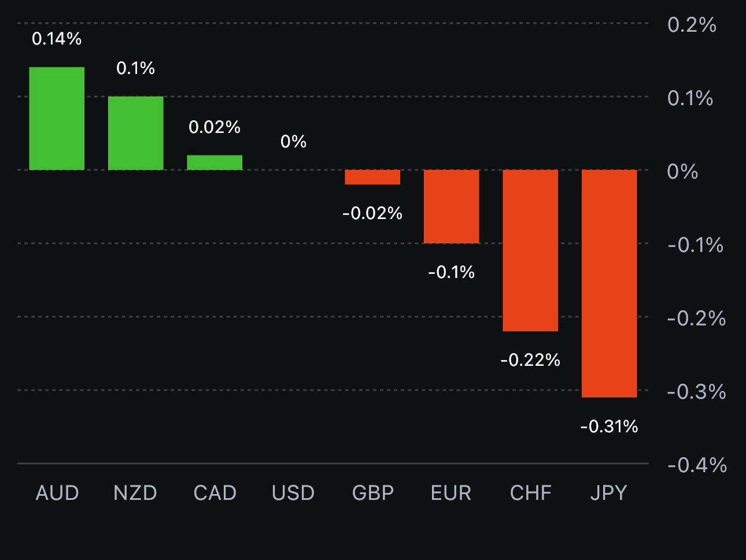This screenshot has height=560, width=746.
Task: Click the 0.14% value label
Action: [x=57, y=39]
